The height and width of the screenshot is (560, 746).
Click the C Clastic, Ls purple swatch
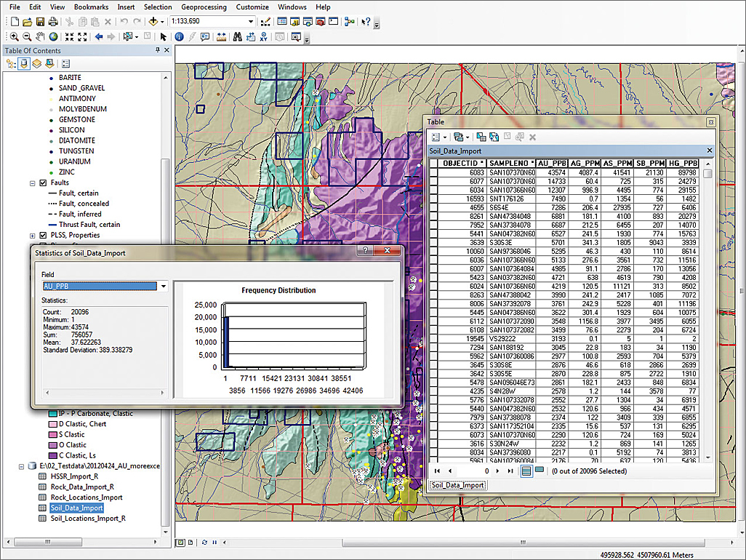pos(52,455)
